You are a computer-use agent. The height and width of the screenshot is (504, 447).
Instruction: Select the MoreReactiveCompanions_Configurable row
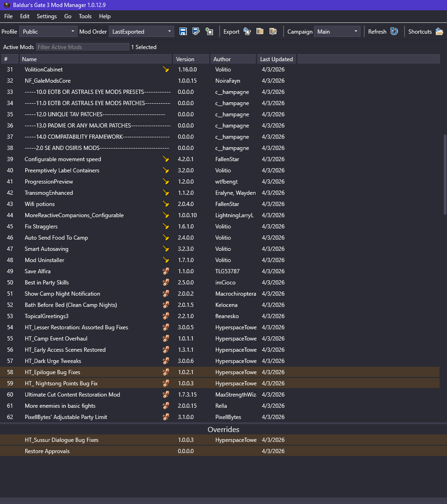[220, 215]
